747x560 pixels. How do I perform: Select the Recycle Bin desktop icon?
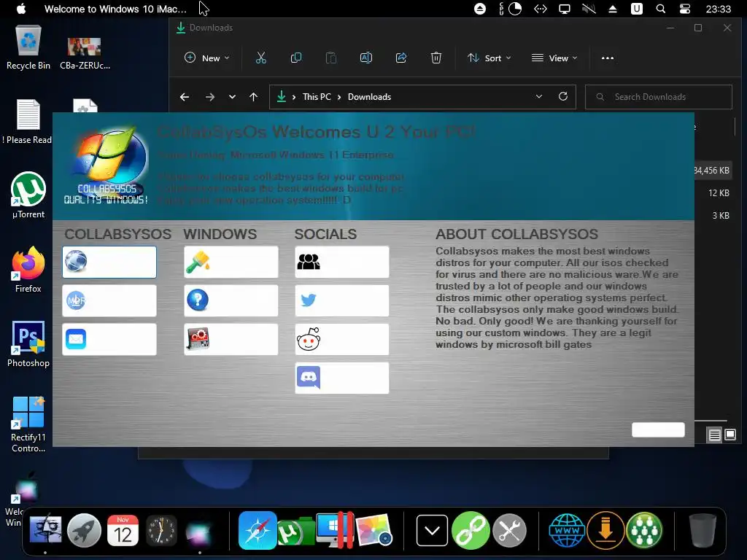point(28,47)
